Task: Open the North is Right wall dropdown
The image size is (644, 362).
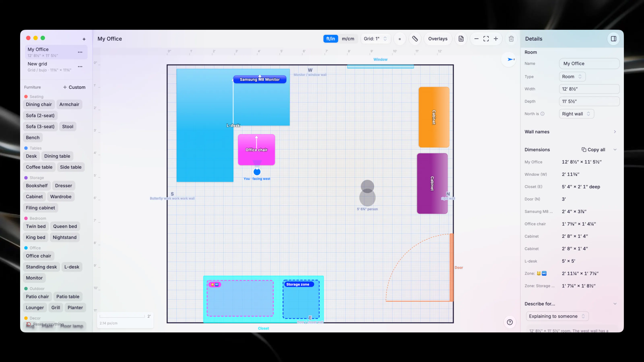Action: point(576,114)
